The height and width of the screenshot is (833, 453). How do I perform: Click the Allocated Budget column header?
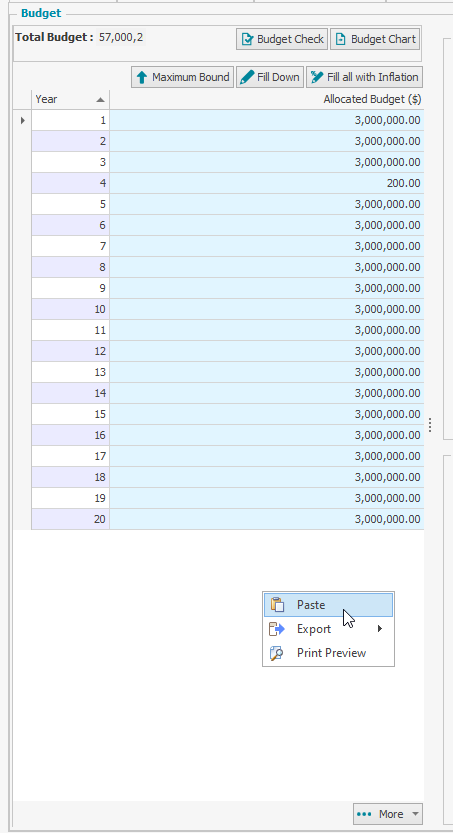pyautogui.click(x=267, y=99)
